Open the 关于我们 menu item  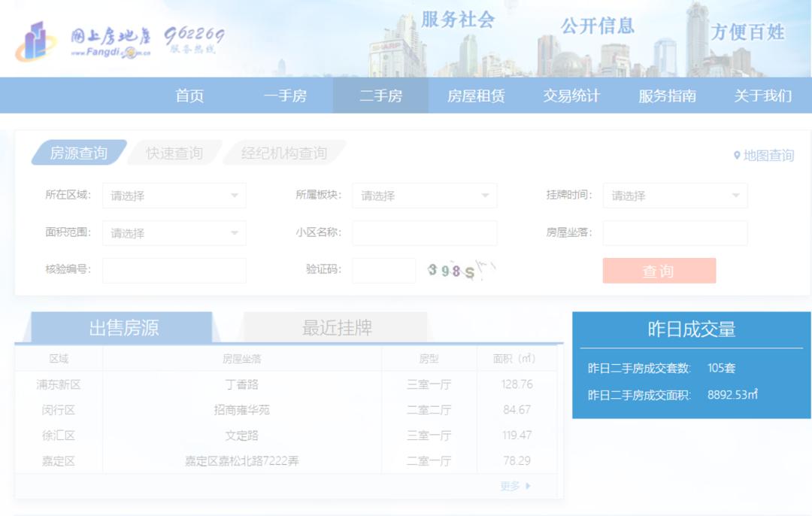pos(763,96)
